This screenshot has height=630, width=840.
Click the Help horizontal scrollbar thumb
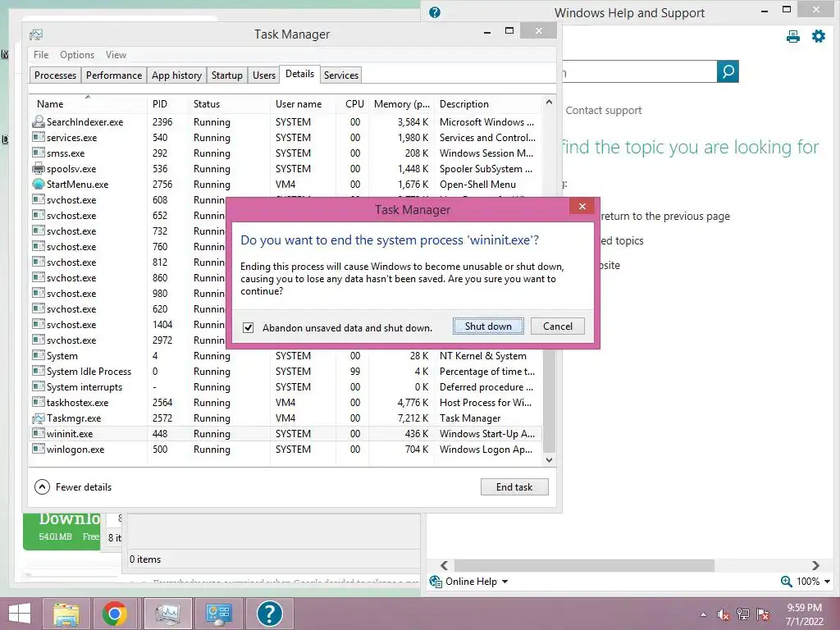(x=584, y=565)
